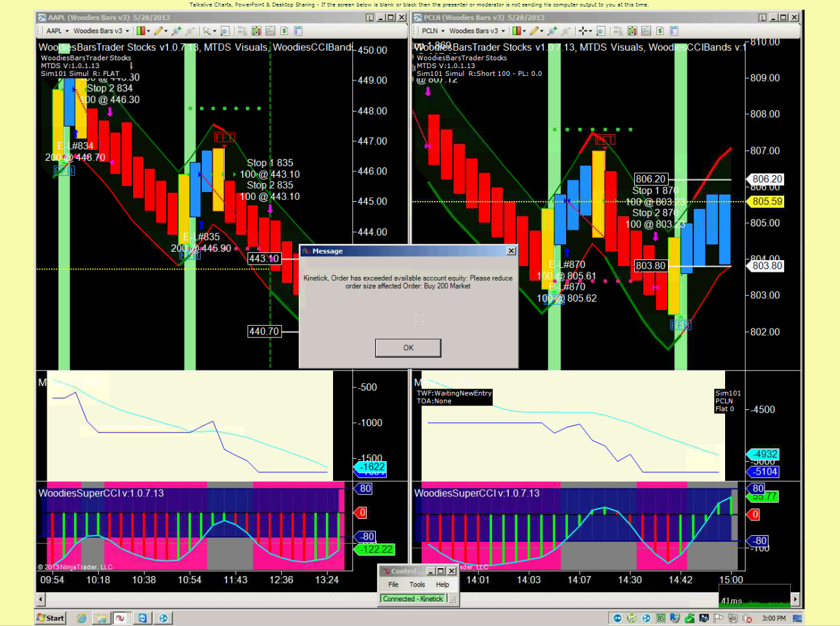Open the PCLN instrument dropdown
Viewport: 840px width, 626px height.
pos(433,30)
